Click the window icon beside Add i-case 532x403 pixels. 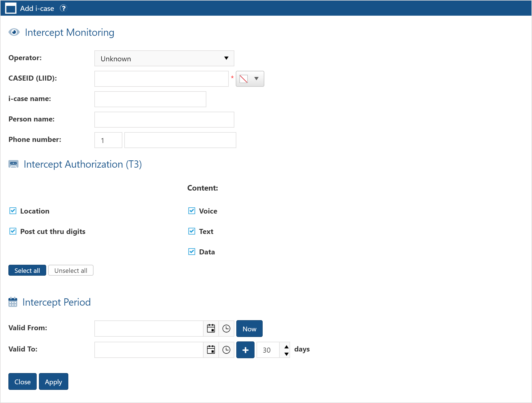tap(11, 8)
